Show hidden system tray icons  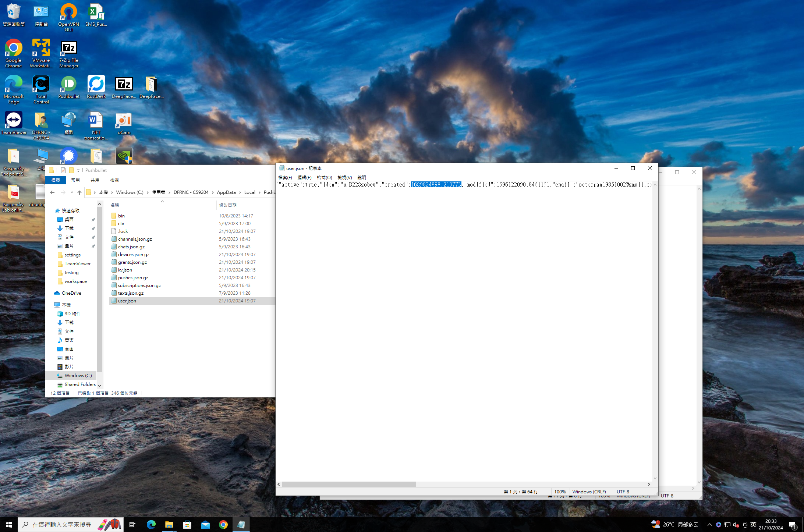[709, 525]
